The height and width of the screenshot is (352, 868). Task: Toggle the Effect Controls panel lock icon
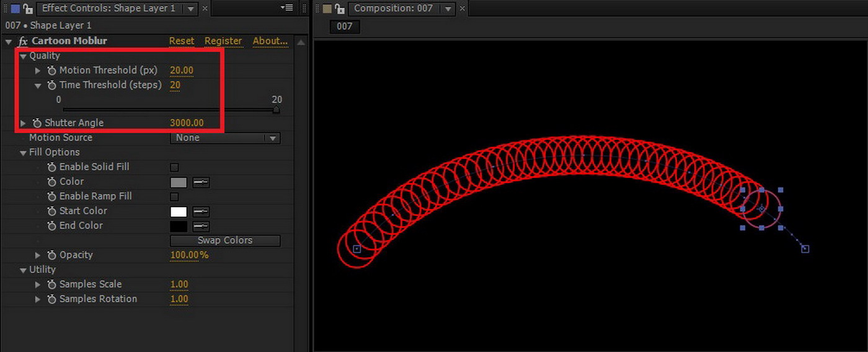[27, 9]
